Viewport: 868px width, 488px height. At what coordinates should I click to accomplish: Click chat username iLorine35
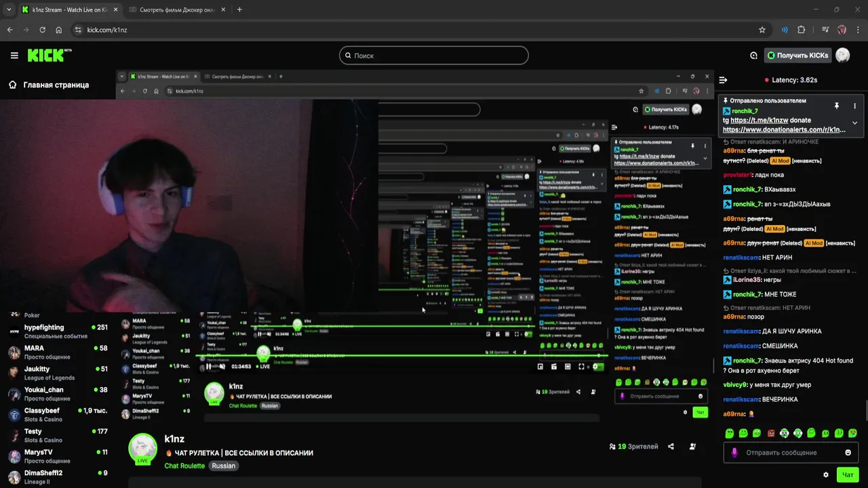point(747,280)
